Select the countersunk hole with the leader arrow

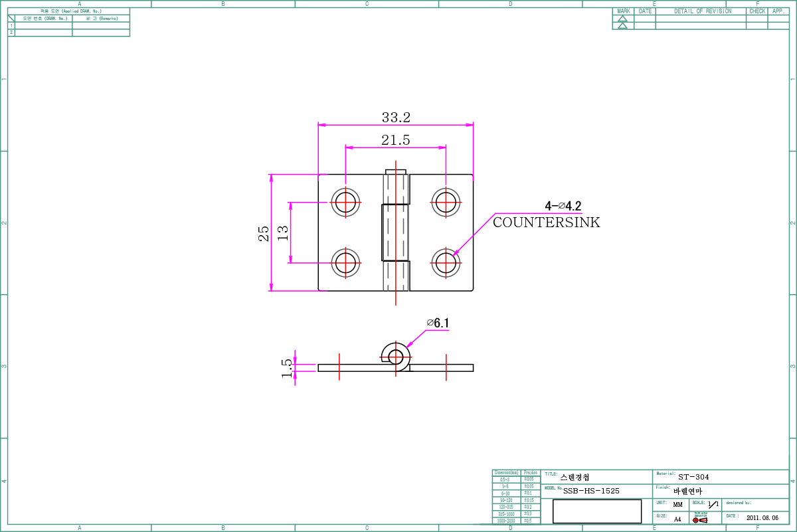(446, 263)
